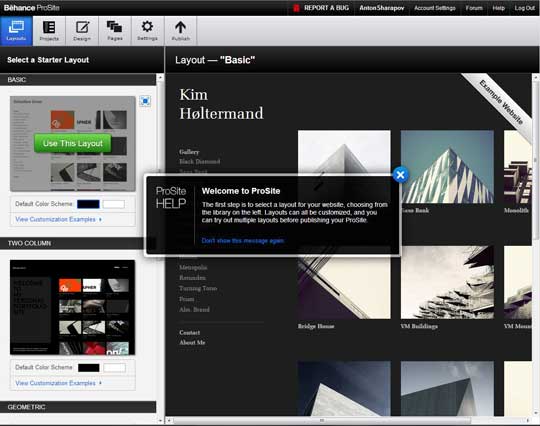Viewport: 540px width, 426px height.
Task: Click the Monolith project thumbnail
Action: 518,167
